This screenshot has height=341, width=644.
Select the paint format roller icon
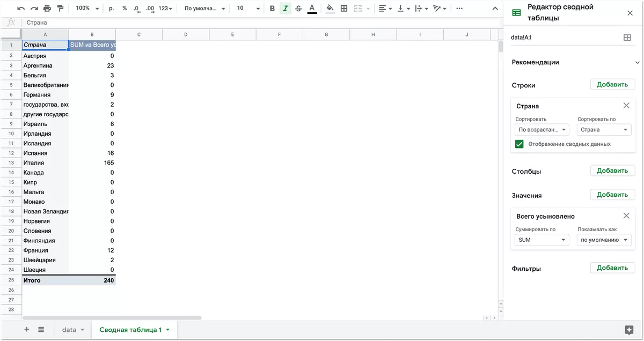pyautogui.click(x=60, y=9)
